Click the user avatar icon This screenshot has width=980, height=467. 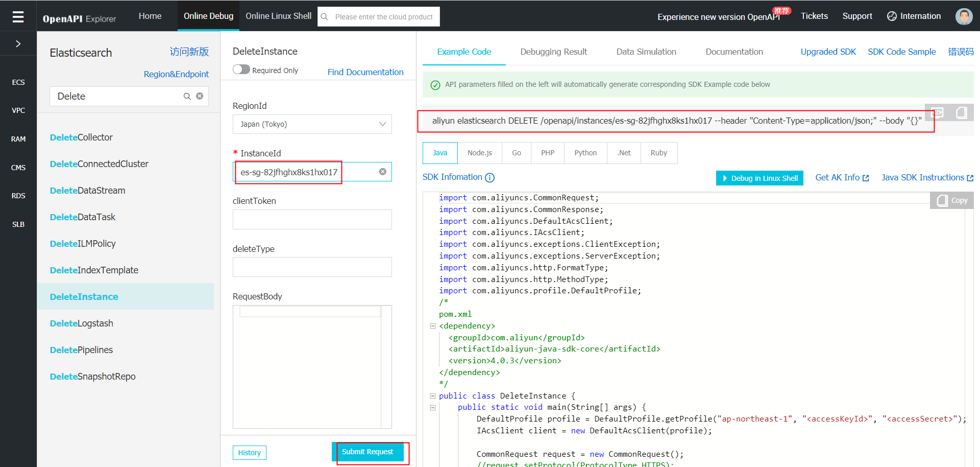964,16
